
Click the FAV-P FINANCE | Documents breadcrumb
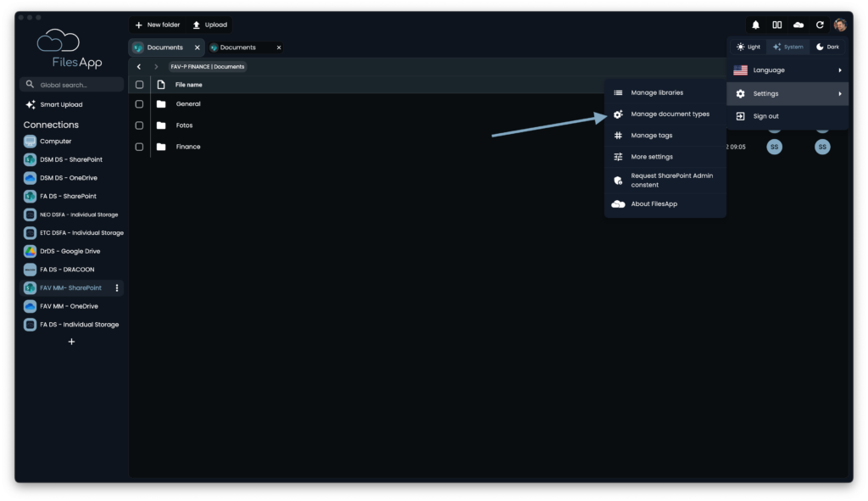pyautogui.click(x=208, y=66)
